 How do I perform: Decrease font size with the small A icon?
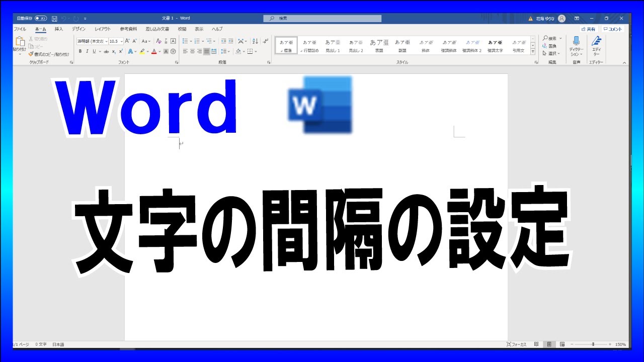click(134, 41)
